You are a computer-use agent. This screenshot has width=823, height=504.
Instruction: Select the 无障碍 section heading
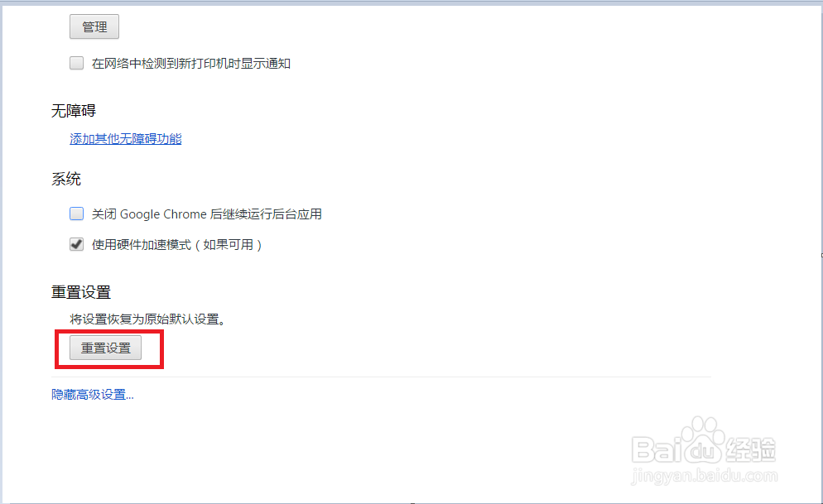click(x=74, y=111)
